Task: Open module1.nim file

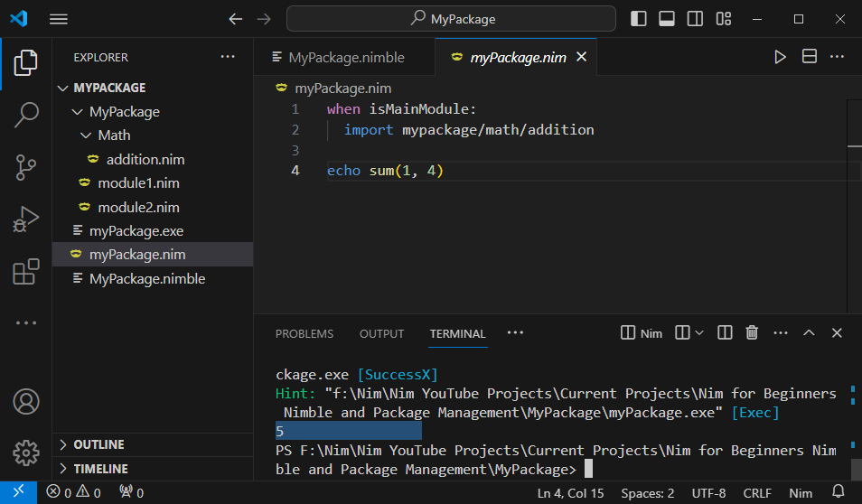Action: pos(153,183)
